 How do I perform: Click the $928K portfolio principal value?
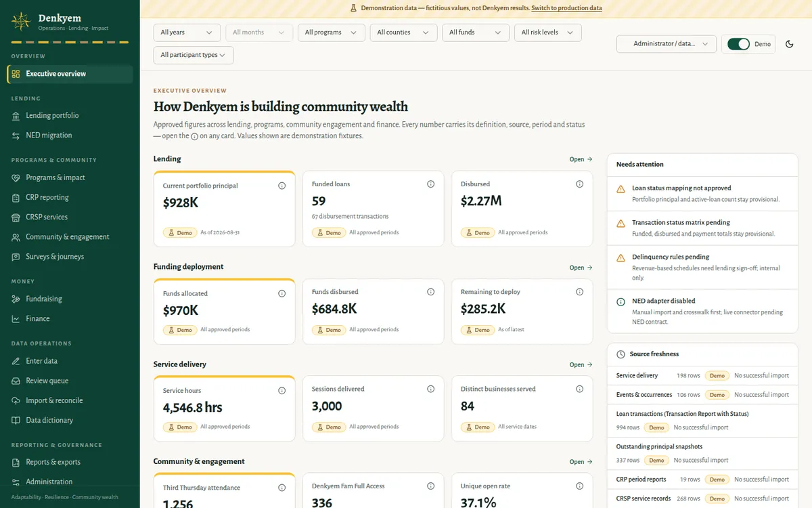click(x=181, y=203)
